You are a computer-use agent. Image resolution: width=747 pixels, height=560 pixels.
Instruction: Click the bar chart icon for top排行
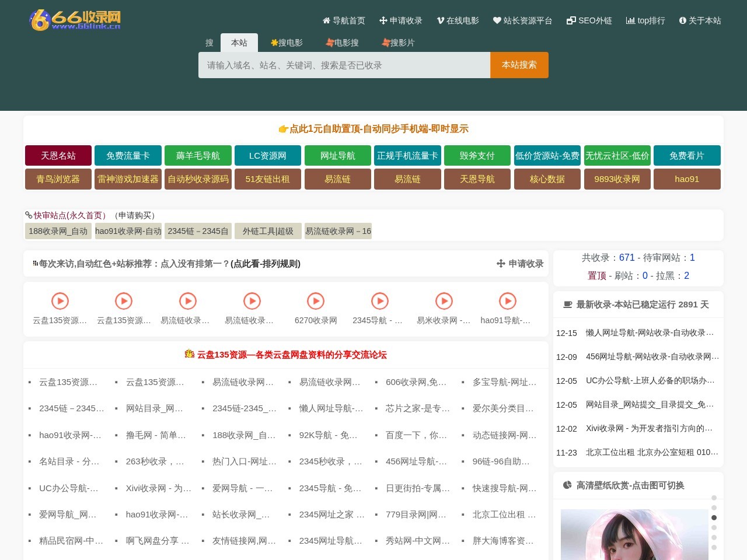631,20
